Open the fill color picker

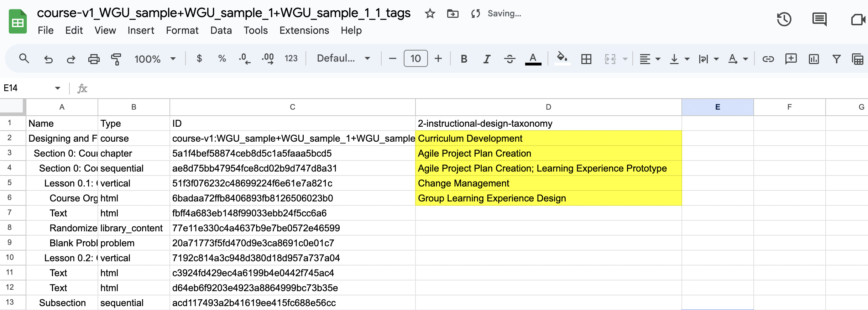click(x=562, y=58)
